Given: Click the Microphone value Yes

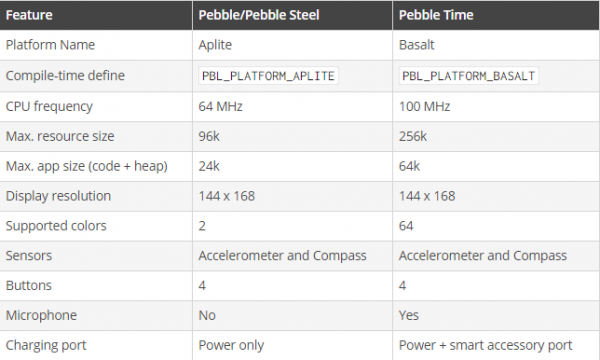Looking at the screenshot, I should [409, 315].
